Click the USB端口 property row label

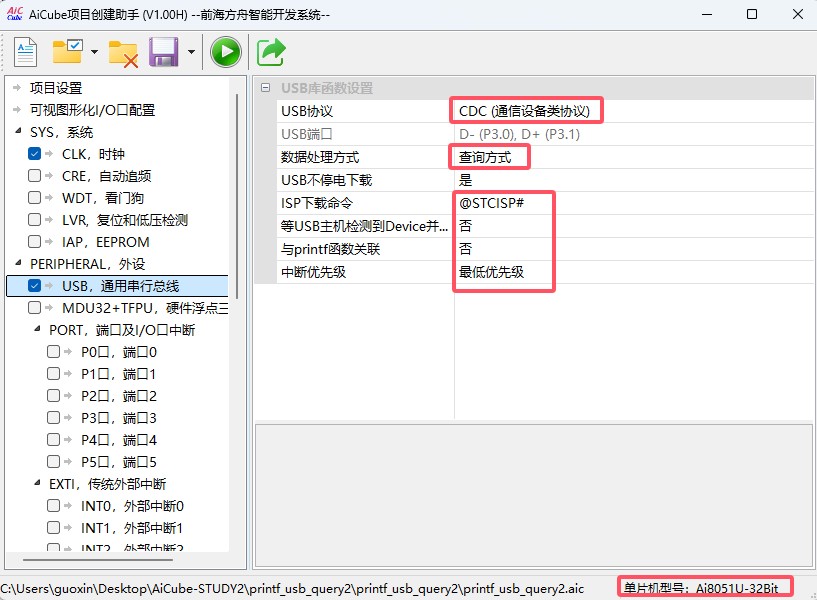(x=307, y=134)
